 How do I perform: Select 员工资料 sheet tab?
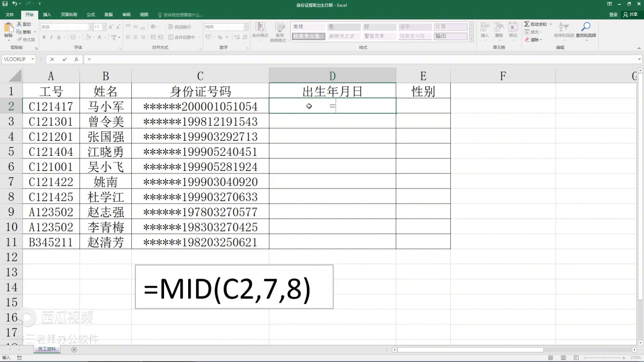(47, 349)
